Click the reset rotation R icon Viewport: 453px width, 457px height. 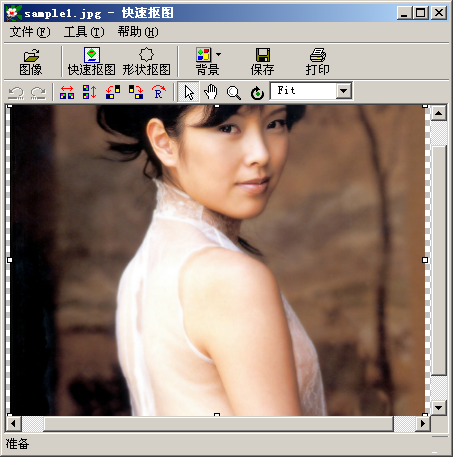click(159, 92)
